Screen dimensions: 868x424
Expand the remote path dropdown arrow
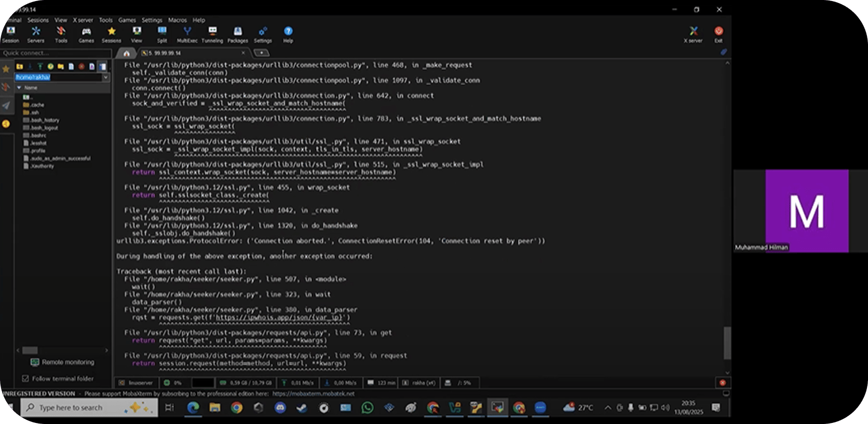point(105,77)
